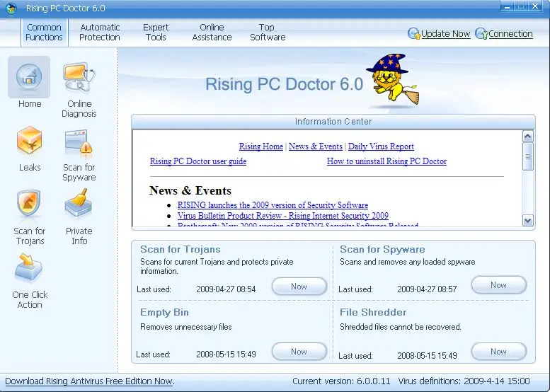
Task: Switch to Common Functions tab
Action: click(x=44, y=33)
